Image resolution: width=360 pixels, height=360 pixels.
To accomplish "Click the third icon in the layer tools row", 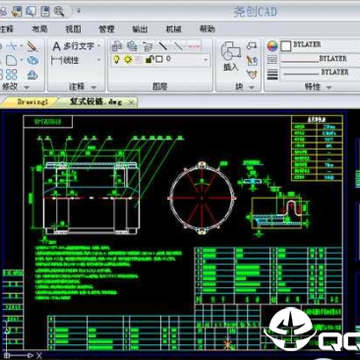I will click(148, 45).
